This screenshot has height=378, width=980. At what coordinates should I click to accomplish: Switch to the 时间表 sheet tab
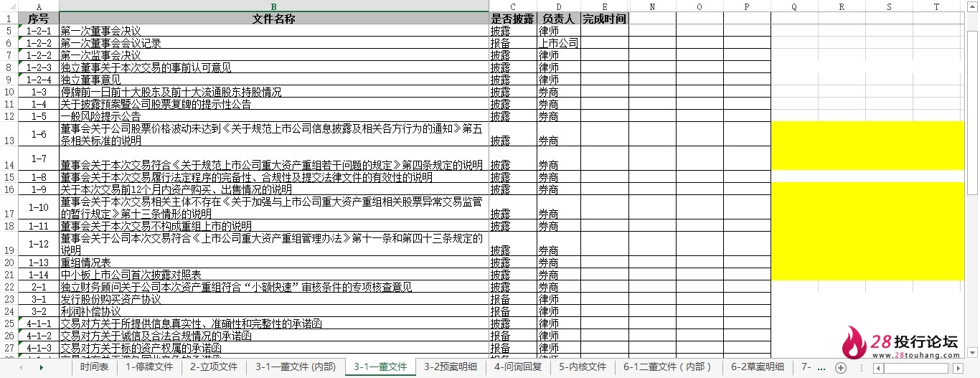click(x=95, y=367)
